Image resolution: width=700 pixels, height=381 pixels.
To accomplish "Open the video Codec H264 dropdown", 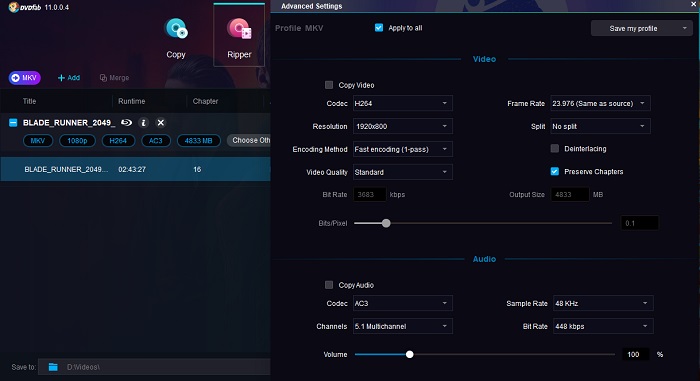I will 403,103.
